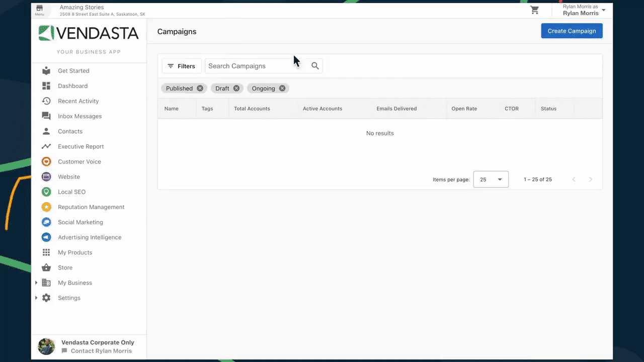This screenshot has height=362, width=644.
Task: Click the Social Marketing icon
Action: (46, 222)
